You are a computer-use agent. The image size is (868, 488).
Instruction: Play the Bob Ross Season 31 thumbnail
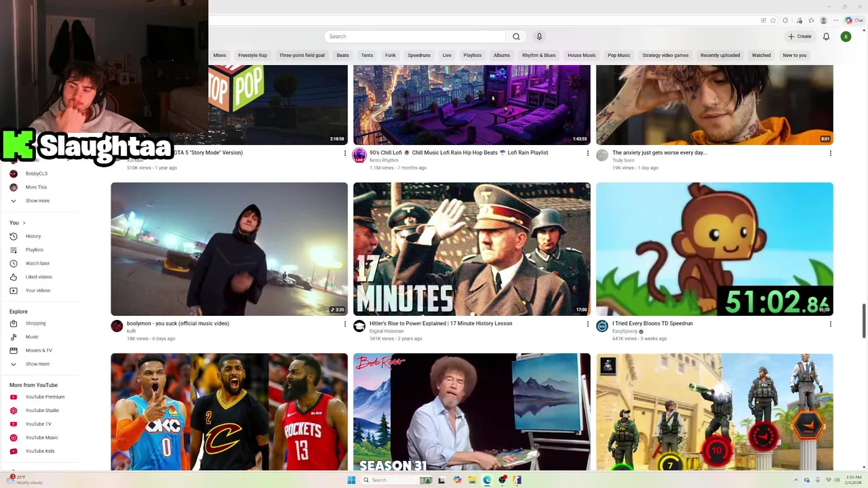[x=472, y=411]
